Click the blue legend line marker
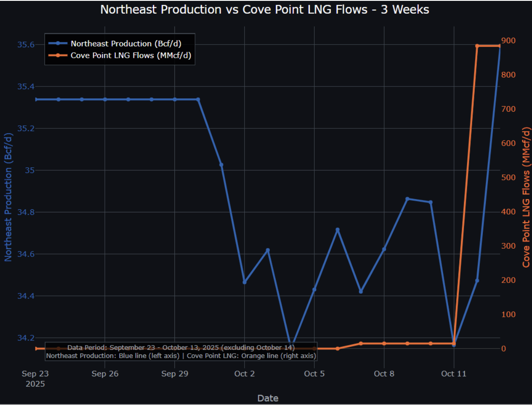The height and width of the screenshot is (405, 532). tap(58, 43)
